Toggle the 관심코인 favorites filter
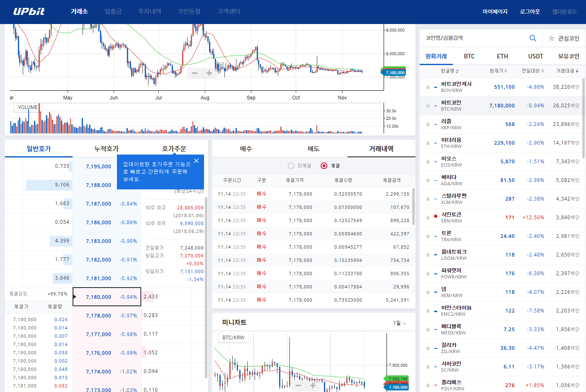 point(564,38)
